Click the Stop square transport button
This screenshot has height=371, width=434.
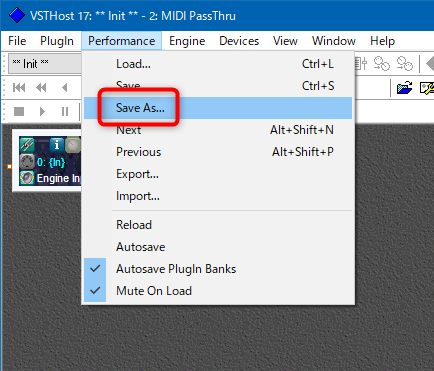(x=19, y=111)
